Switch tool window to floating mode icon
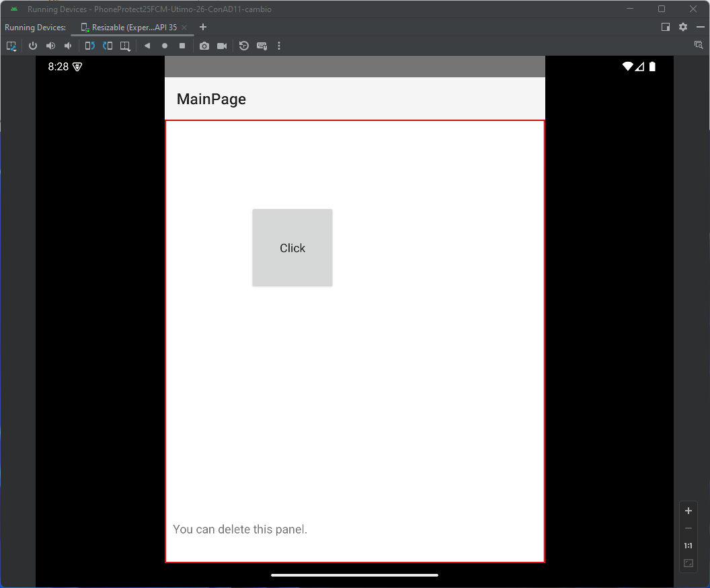 click(666, 27)
